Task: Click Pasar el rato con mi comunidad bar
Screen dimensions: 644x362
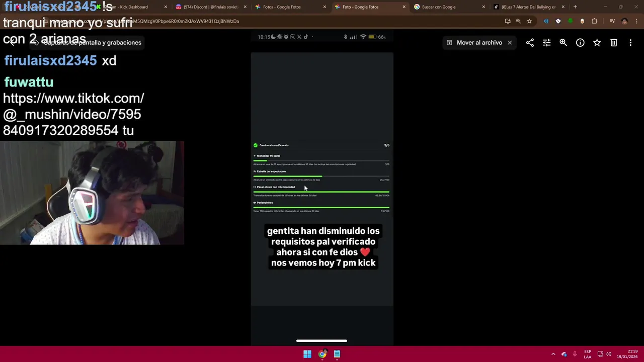Action: coord(321,192)
